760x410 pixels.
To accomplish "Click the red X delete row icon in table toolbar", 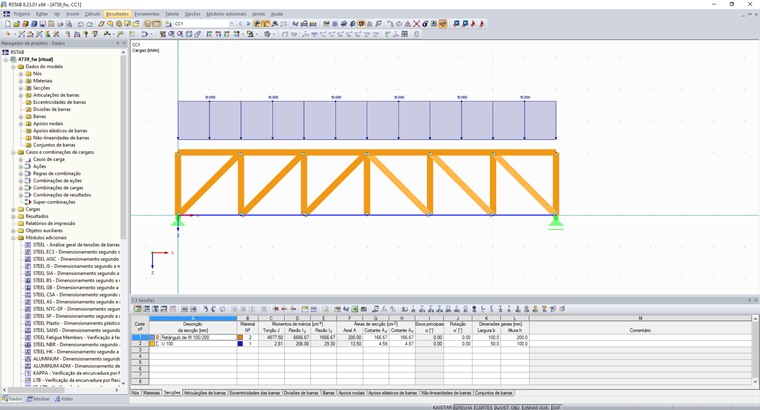I will 276,309.
